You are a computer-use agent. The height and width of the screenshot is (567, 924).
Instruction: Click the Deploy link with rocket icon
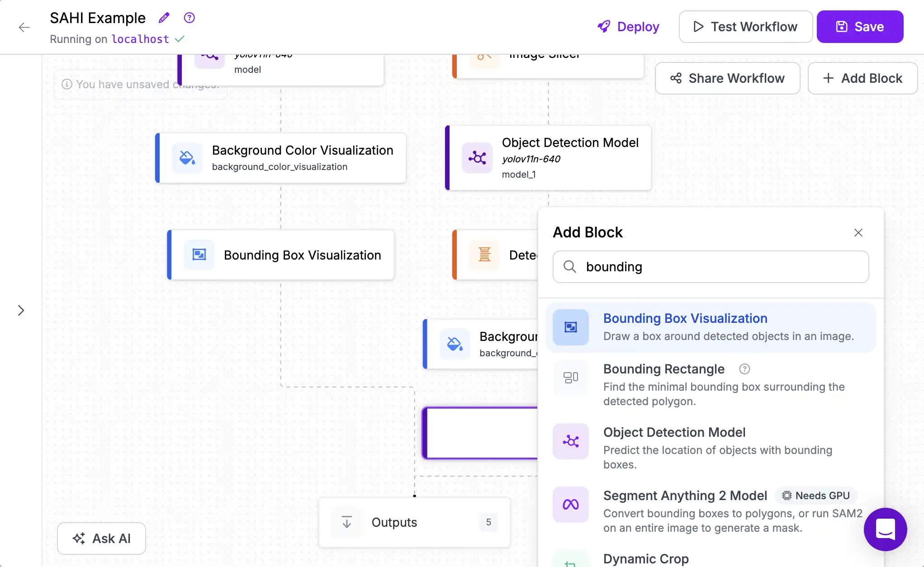pyautogui.click(x=628, y=27)
